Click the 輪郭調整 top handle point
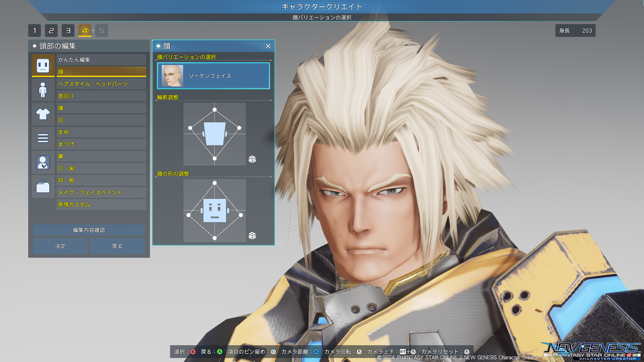 point(215,110)
